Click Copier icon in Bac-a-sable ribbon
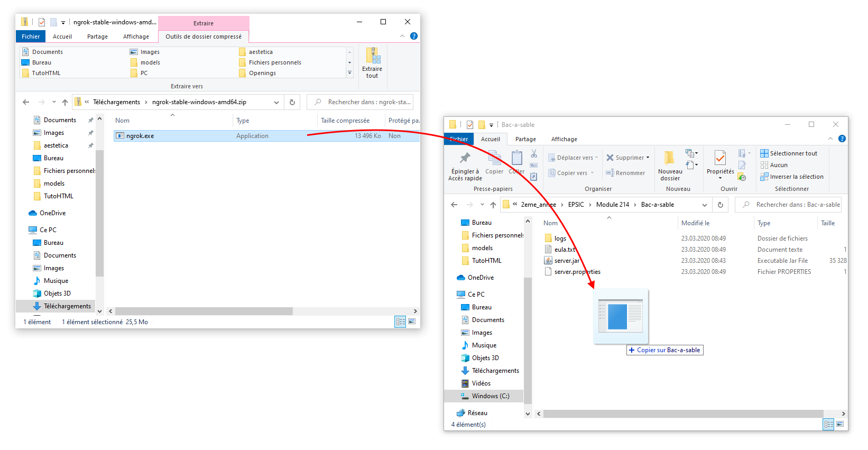The height and width of the screenshot is (450, 868). tap(495, 158)
